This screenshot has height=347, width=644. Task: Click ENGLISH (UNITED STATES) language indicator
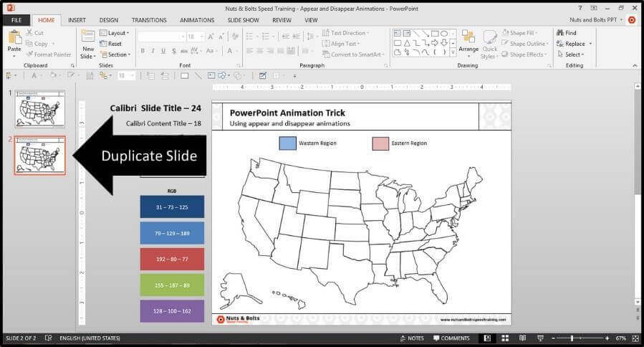pyautogui.click(x=90, y=338)
